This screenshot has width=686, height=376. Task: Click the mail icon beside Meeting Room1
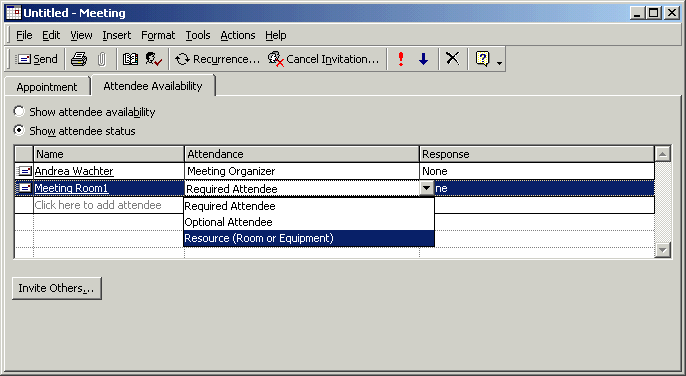24,188
